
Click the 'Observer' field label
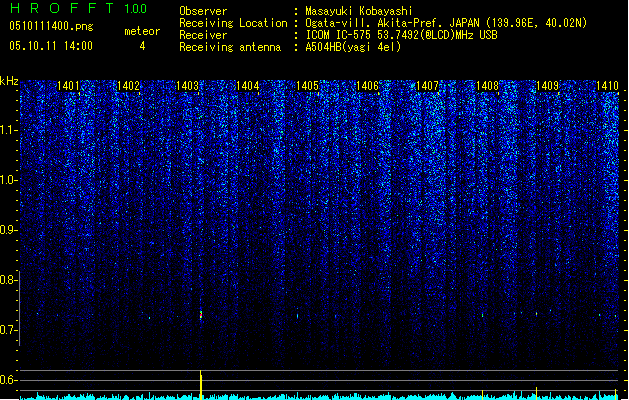click(x=203, y=11)
